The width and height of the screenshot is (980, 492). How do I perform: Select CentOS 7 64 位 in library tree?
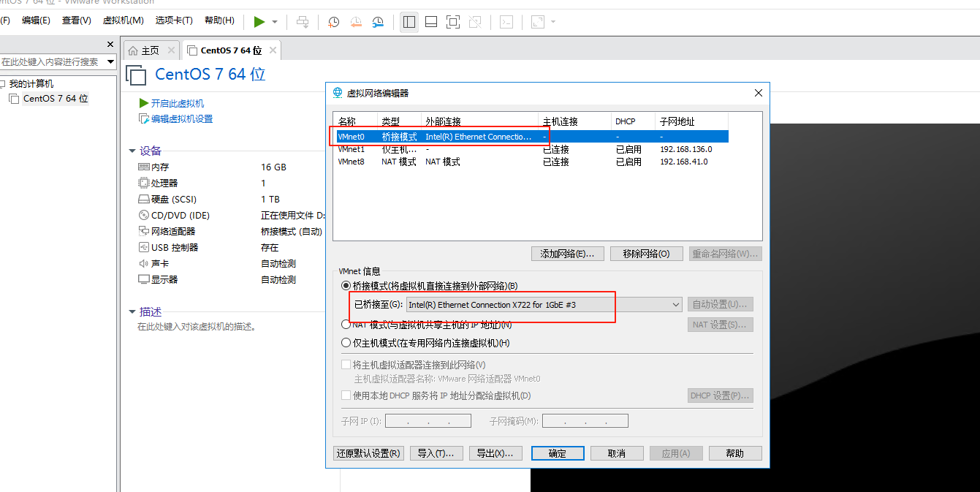[56, 99]
